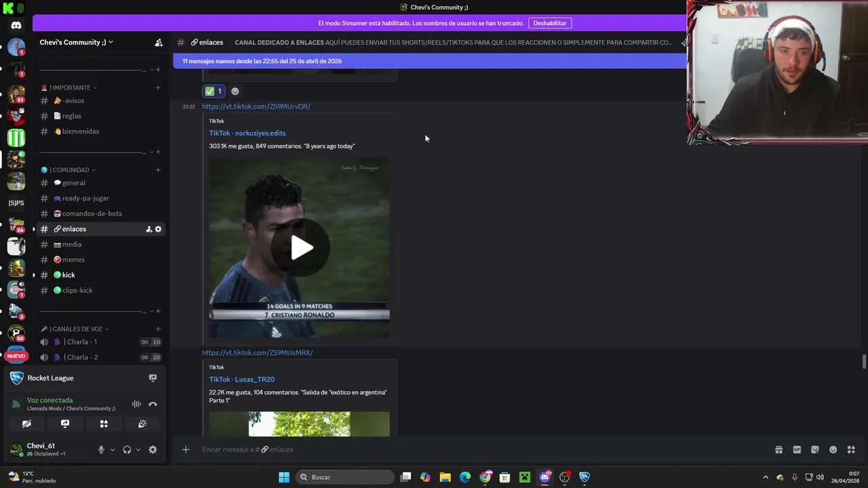The width and height of the screenshot is (868, 488).
Task: Click Voz conectada connection status
Action: click(50, 400)
